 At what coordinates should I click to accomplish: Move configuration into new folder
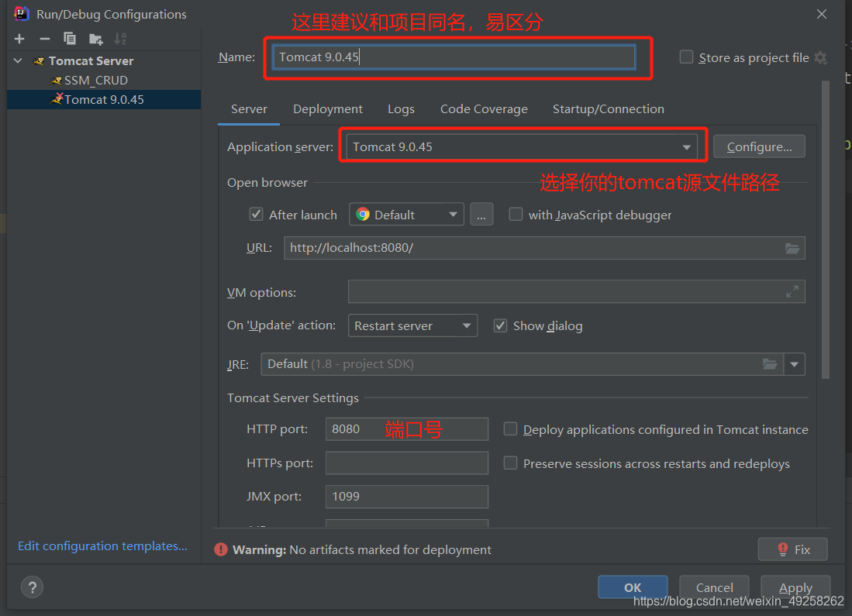click(x=95, y=39)
